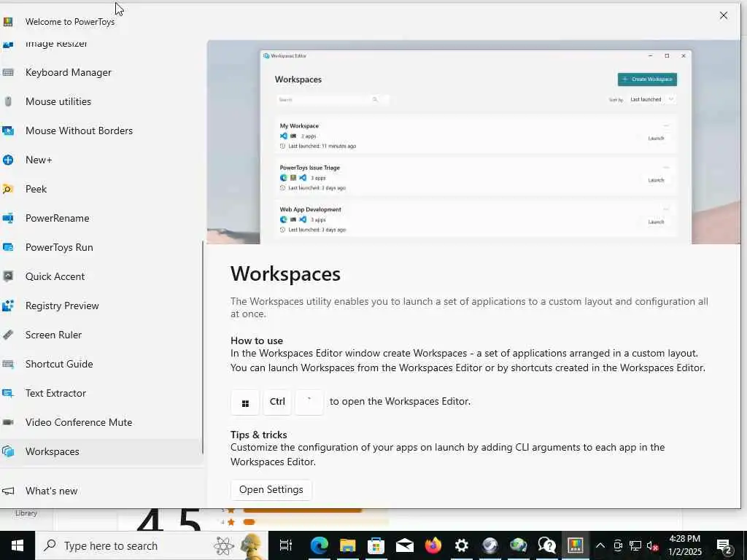The width and height of the screenshot is (747, 560).
Task: Click the Windows Start button
Action: [x=18, y=545]
